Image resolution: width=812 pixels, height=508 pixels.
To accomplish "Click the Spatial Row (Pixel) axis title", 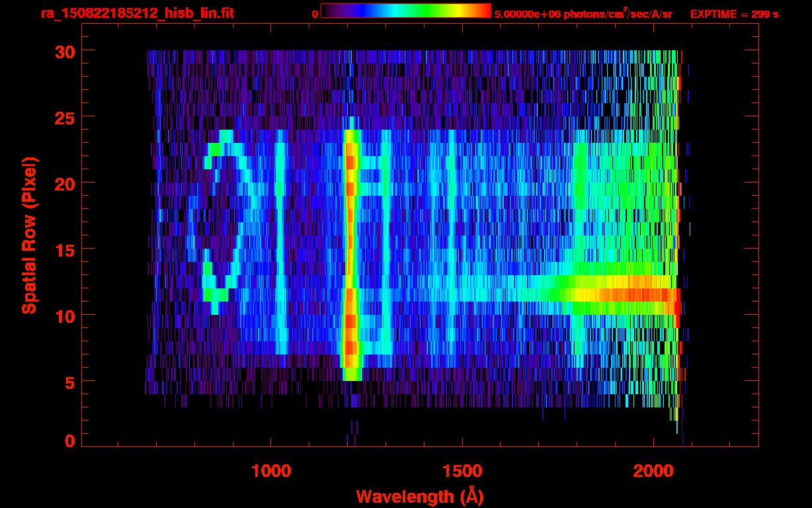I will tap(29, 235).
